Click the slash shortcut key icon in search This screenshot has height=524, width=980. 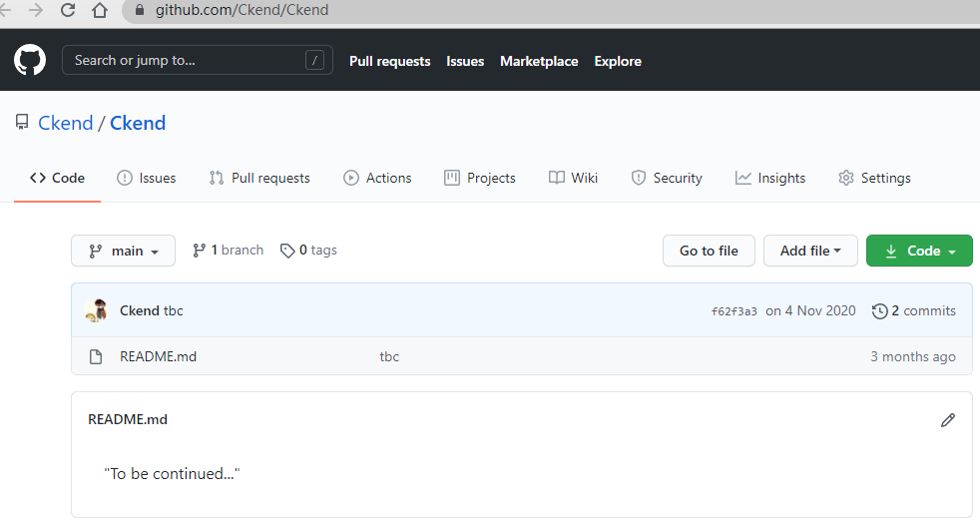(x=314, y=60)
